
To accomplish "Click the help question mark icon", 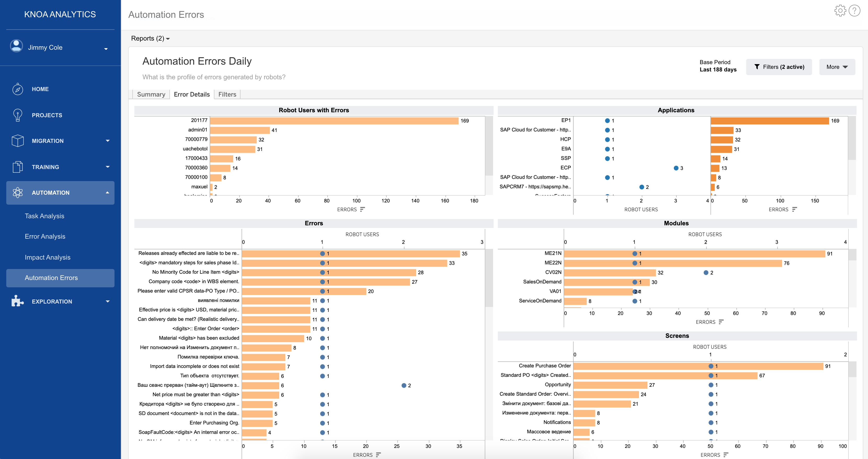I will click(854, 11).
